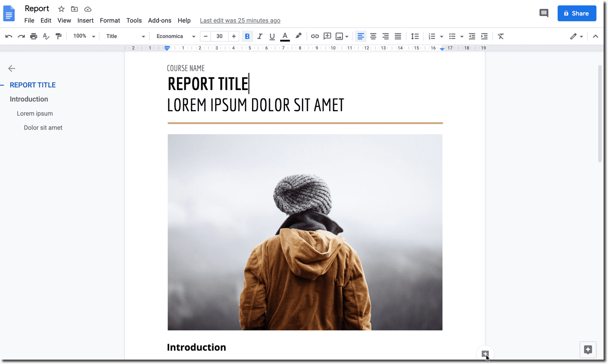Open the Help menu

[184, 20]
